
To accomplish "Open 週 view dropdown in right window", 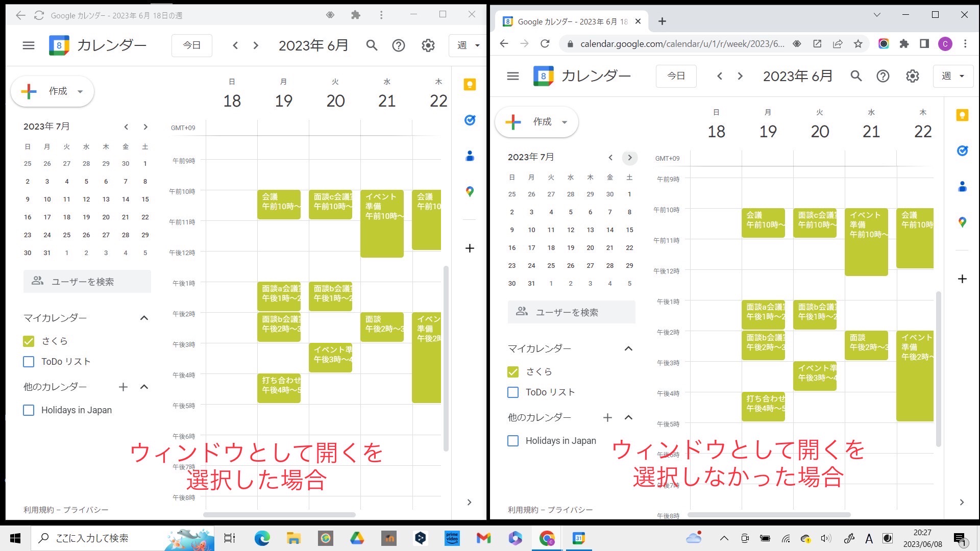I will pos(952,76).
